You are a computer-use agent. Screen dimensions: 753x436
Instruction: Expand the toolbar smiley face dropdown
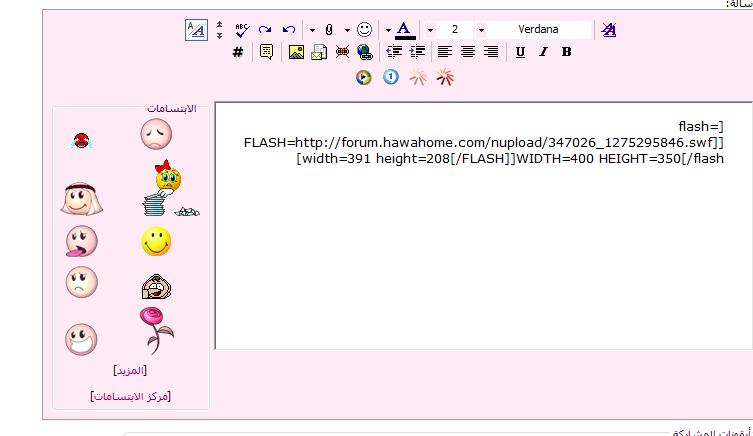coord(365,30)
